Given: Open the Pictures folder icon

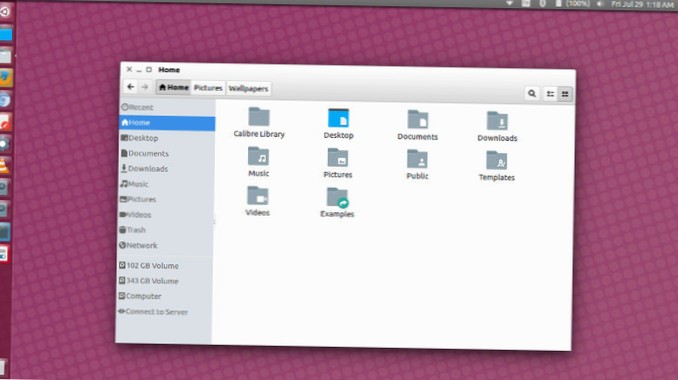Looking at the screenshot, I should (338, 157).
